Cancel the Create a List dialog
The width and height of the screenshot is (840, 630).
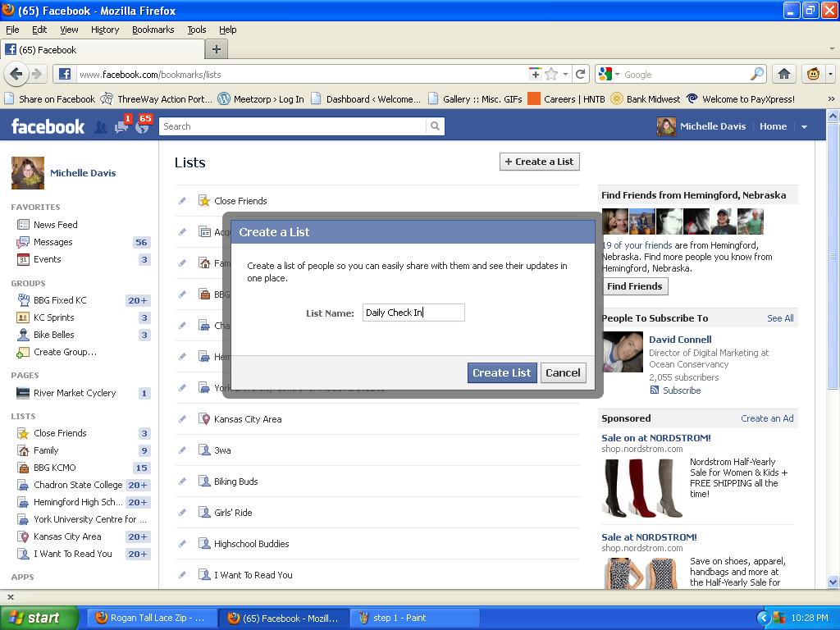563,373
